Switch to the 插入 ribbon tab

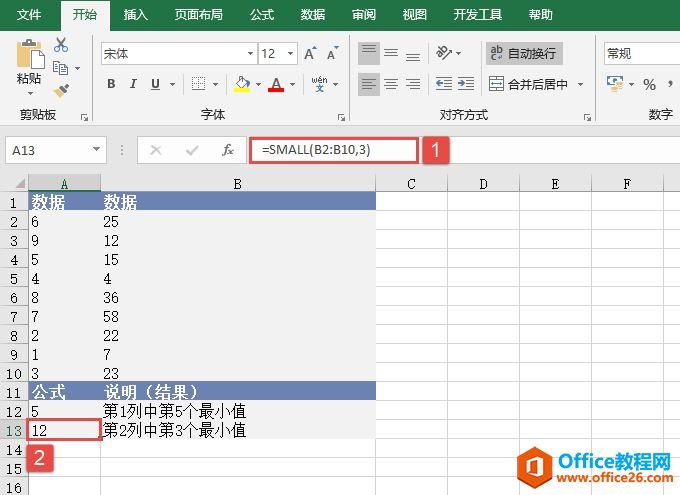[135, 15]
